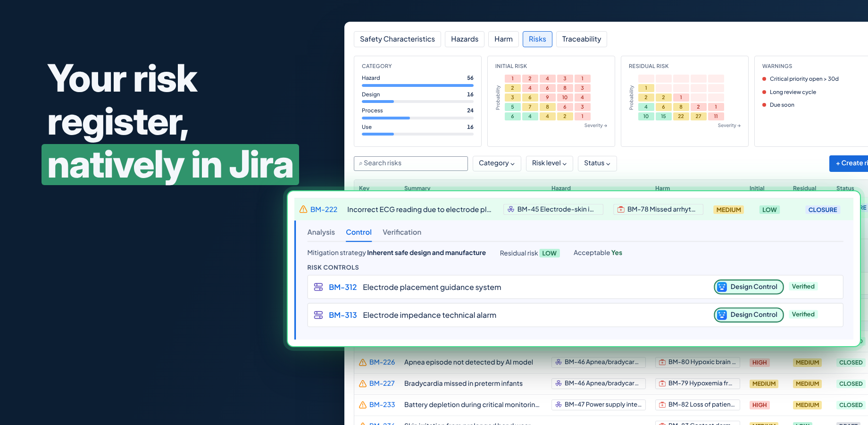868x425 pixels.
Task: Open the BM-312 risk control link
Action: point(342,287)
